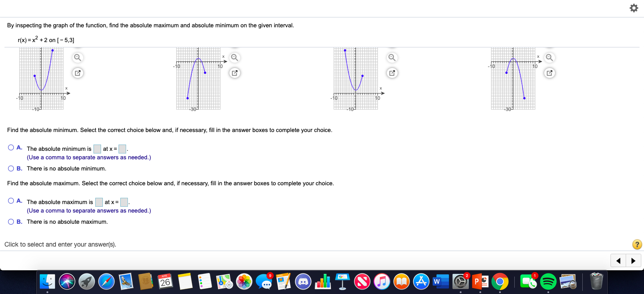Image resolution: width=644 pixels, height=294 pixels.
Task: Click the absolute minimum value answer box
Action: tap(97, 148)
